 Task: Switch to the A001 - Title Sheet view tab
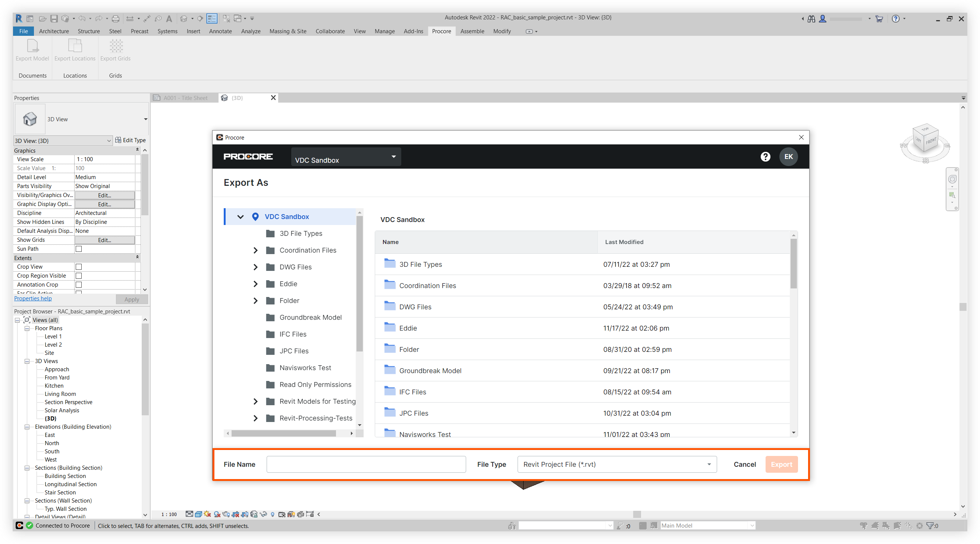(x=185, y=98)
